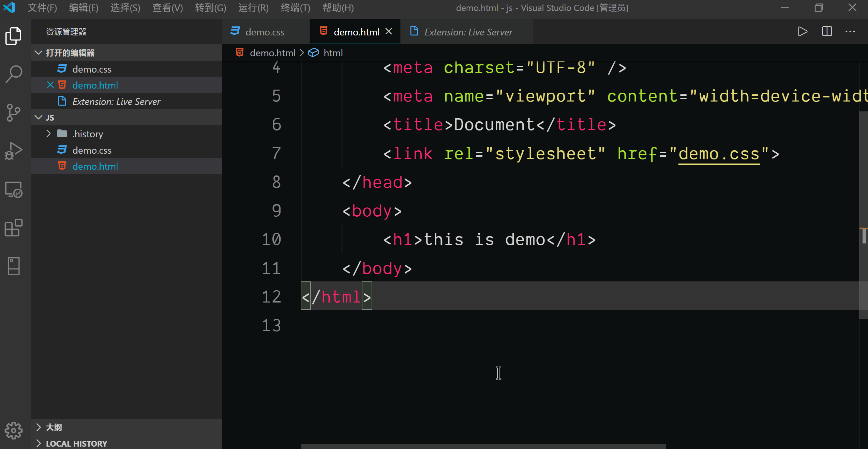Open the Extensions view icon

coord(14,228)
